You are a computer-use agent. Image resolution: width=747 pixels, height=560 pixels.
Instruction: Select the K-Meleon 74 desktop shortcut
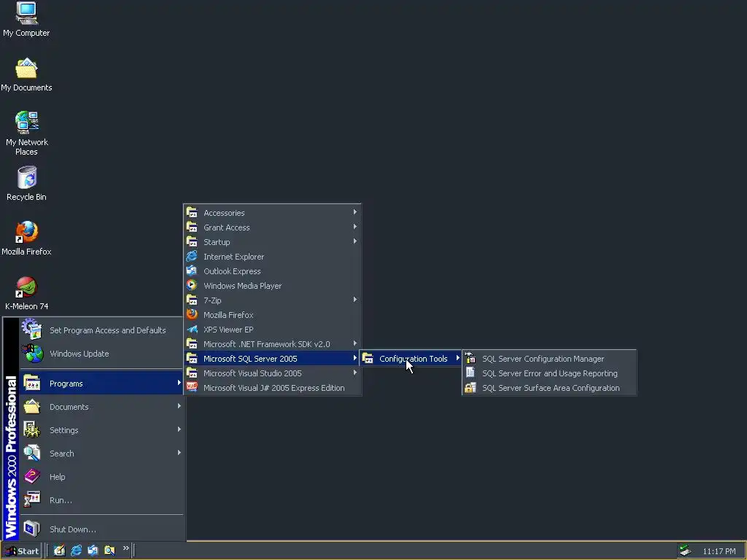[26, 293]
